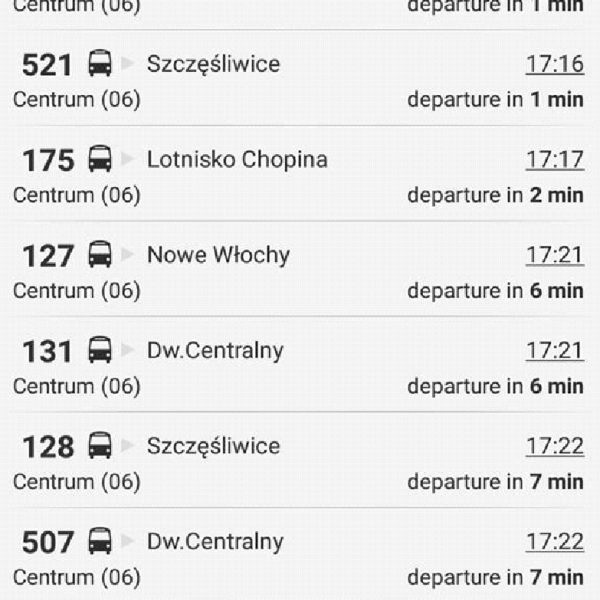Click the bus icon for line 521

[x=100, y=64]
